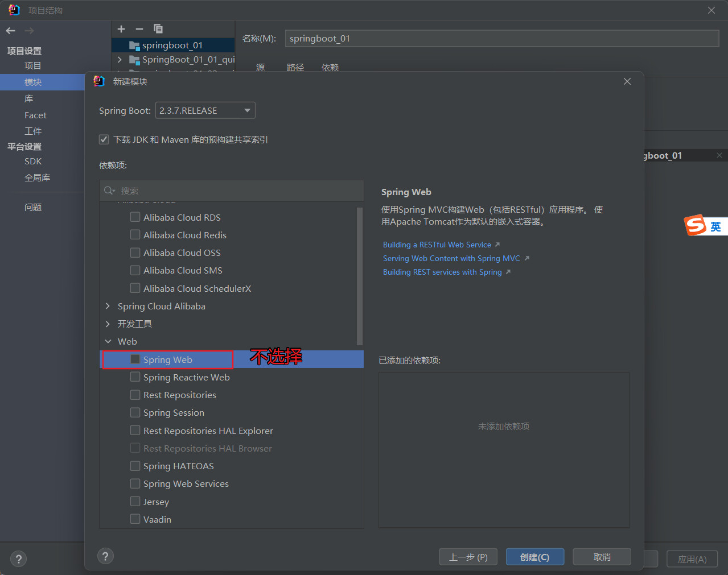Click the 'Rest Repositories HAL Browser' row text
This screenshot has height=575, width=728.
point(208,448)
